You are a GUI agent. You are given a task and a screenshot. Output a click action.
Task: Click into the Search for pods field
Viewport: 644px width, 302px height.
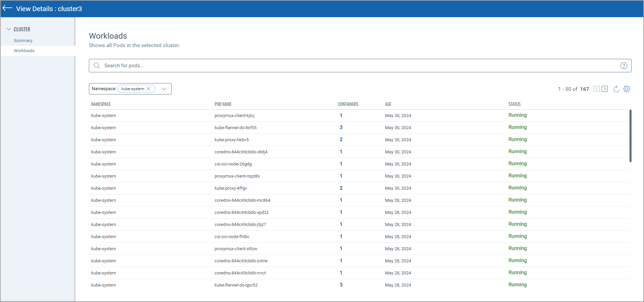(x=360, y=66)
